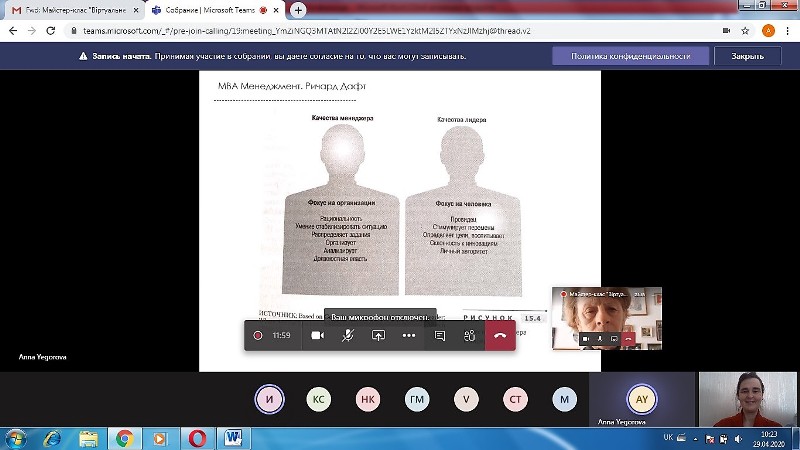Click the recording indicator red dot
The width and height of the screenshot is (800, 450).
(x=258, y=336)
